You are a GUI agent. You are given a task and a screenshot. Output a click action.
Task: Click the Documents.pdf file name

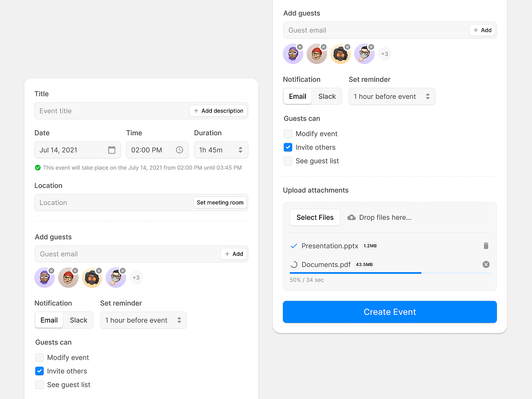tap(326, 265)
